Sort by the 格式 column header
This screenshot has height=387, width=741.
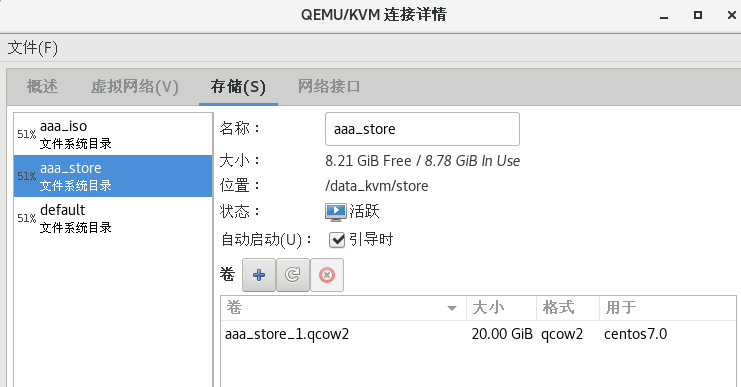[x=568, y=308]
